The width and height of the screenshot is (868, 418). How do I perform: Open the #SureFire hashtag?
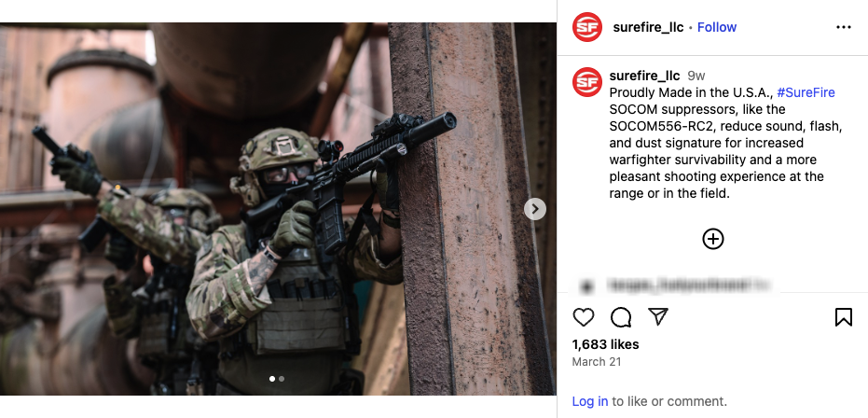click(806, 92)
